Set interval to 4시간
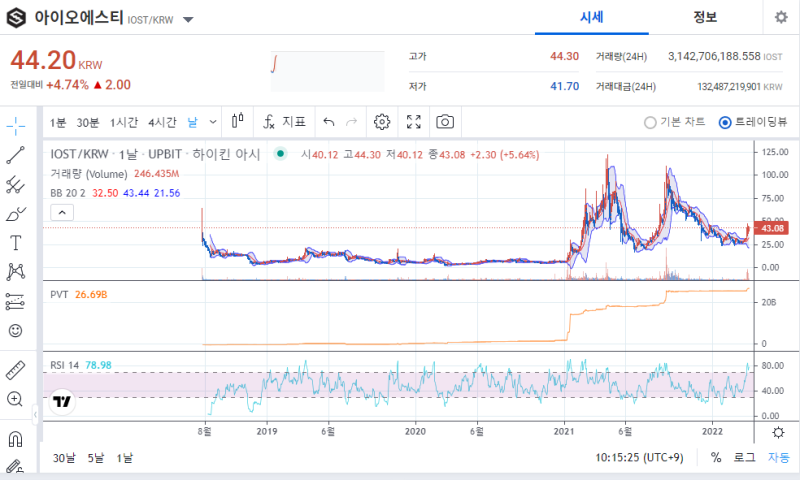The width and height of the screenshot is (800, 480). pyautogui.click(x=162, y=122)
